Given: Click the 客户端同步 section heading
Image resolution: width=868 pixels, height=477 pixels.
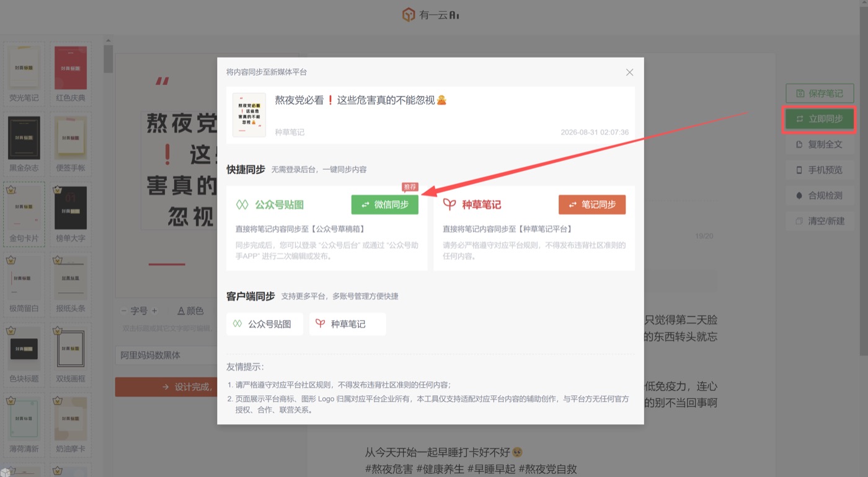Looking at the screenshot, I should pyautogui.click(x=250, y=296).
